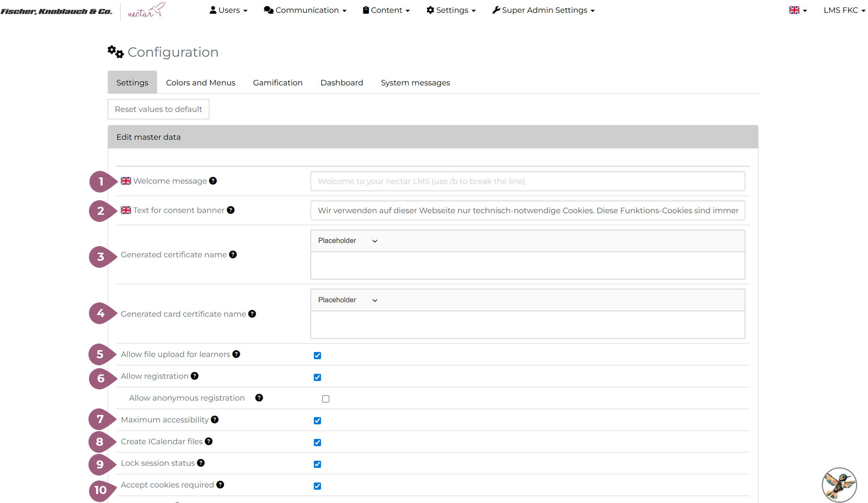Image resolution: width=868 pixels, height=503 pixels.
Task: Click the nectar logo in header
Action: [x=147, y=10]
